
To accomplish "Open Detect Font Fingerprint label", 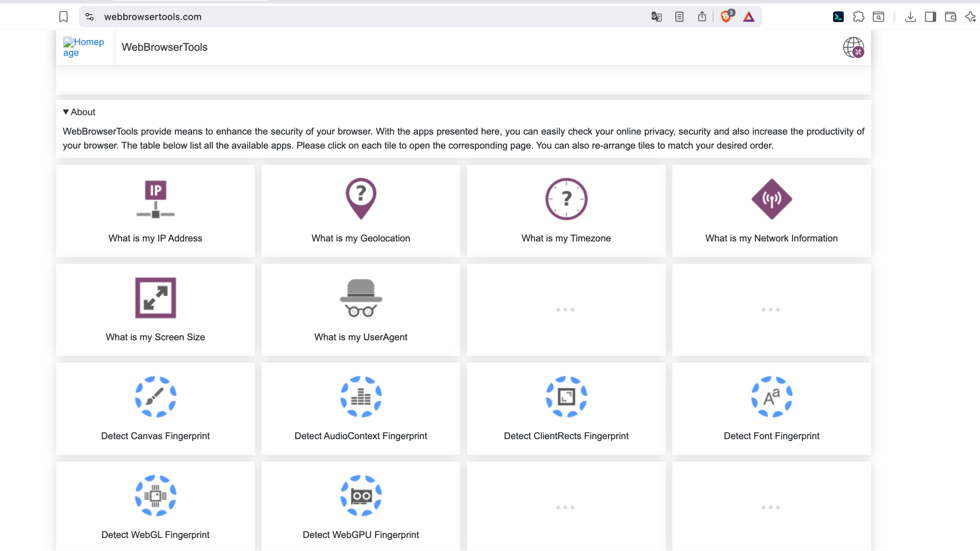I will pos(771,436).
